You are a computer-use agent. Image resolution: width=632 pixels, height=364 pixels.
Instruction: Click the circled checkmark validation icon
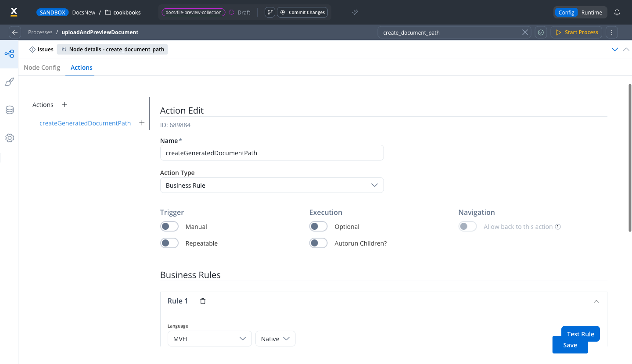pos(541,32)
